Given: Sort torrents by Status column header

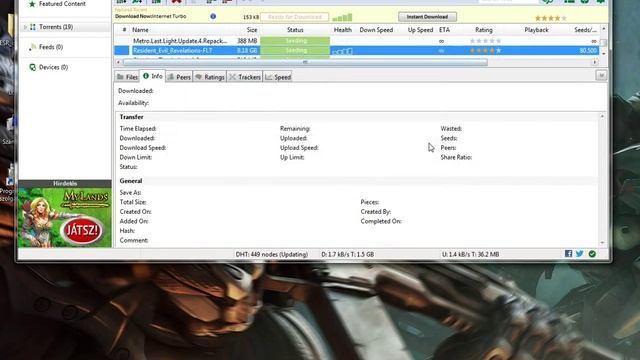Looking at the screenshot, I should [295, 30].
